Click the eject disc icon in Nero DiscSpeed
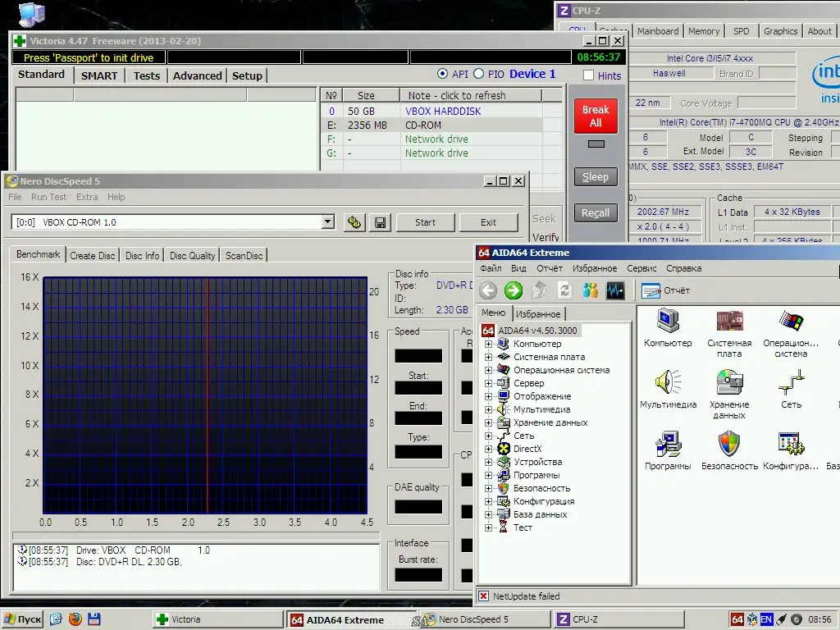Image resolution: width=840 pixels, height=630 pixels. (x=354, y=222)
